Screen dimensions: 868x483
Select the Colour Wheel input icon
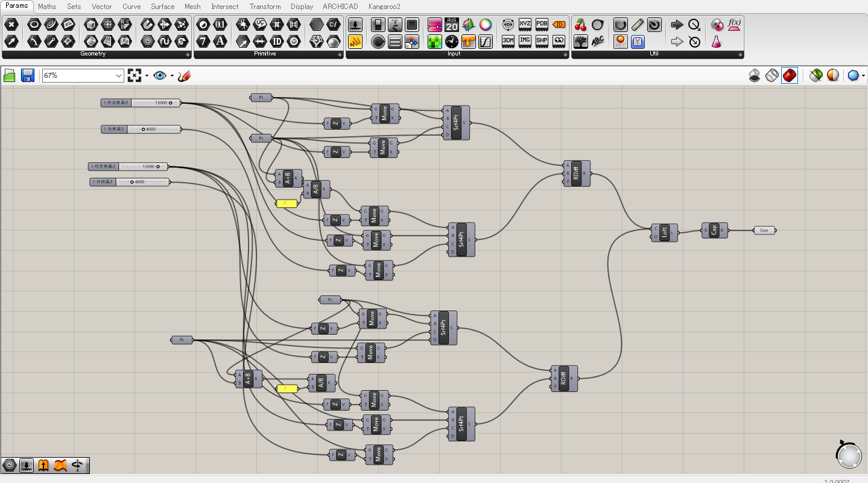tap(486, 25)
